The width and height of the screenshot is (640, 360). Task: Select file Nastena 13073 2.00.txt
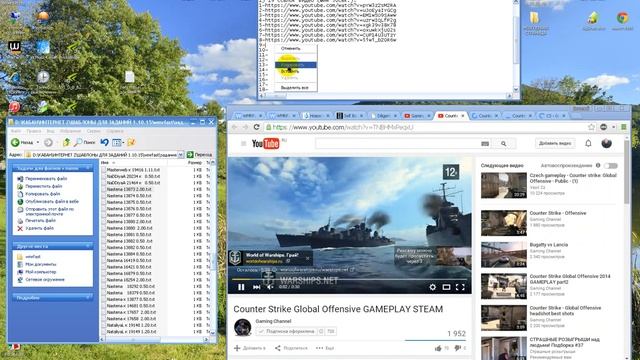129,189
